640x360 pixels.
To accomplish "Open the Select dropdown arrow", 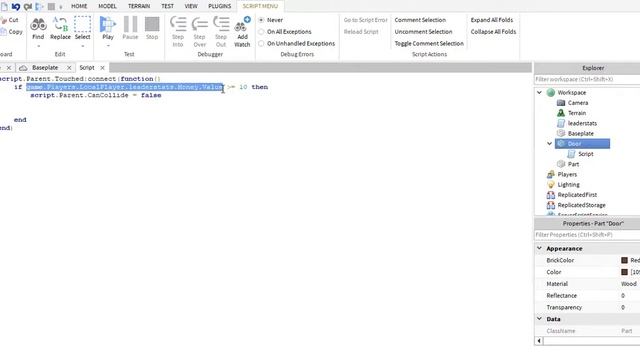I will 82,46.
